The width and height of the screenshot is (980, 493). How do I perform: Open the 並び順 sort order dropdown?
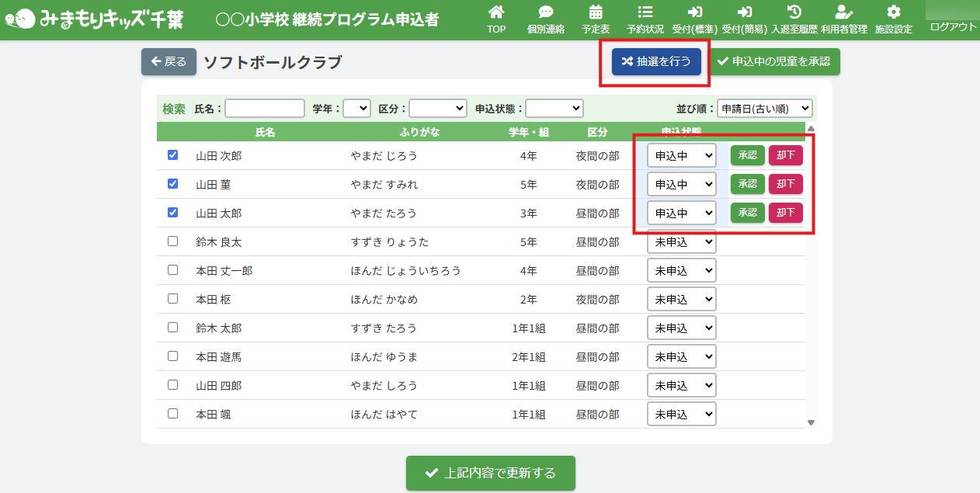764,109
